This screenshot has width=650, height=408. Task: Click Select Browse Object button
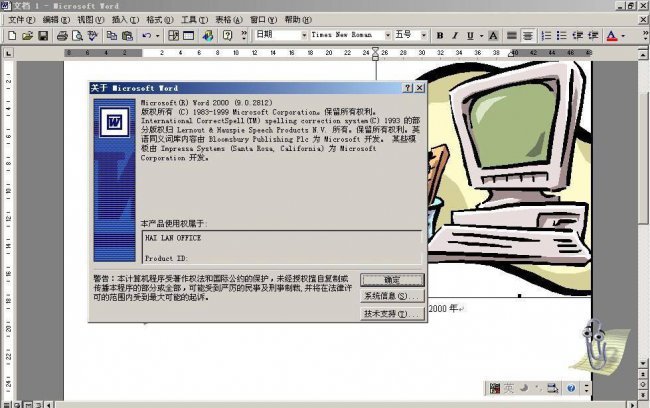643,384
